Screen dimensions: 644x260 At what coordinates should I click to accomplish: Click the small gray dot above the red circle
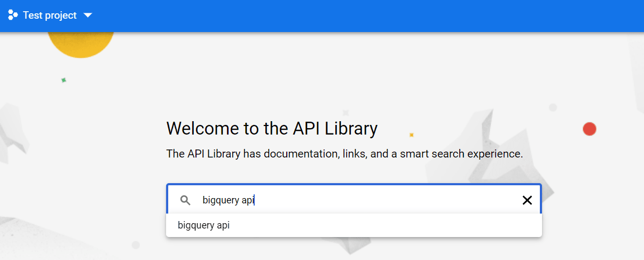click(x=553, y=107)
